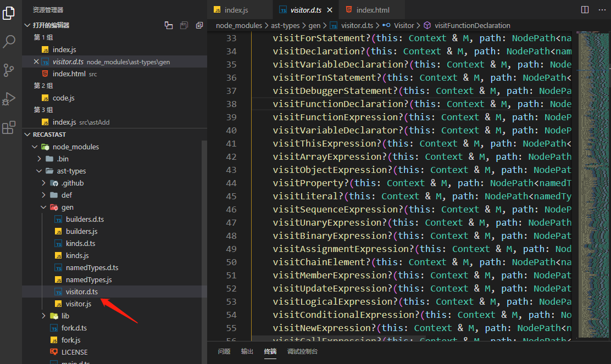This screenshot has width=611, height=364.
Task: Open the 调试控制台 panel tab
Action: pyautogui.click(x=302, y=351)
